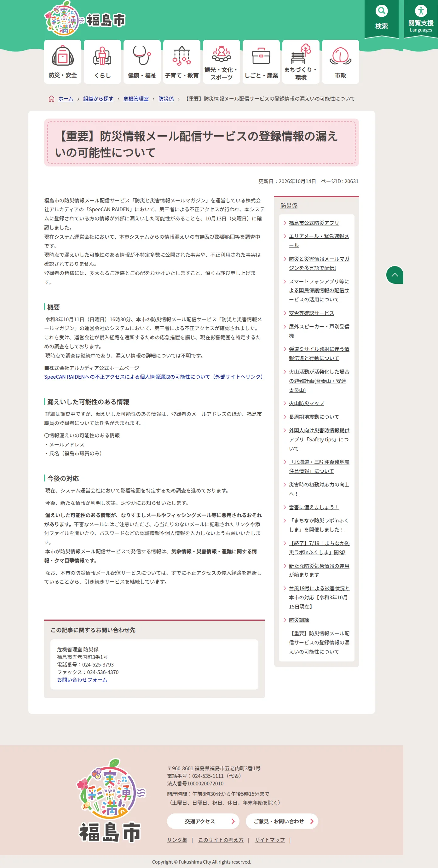This screenshot has width=438, height=868.
Task: Open 屋外スピーカー・戸別受信機 sidebar link
Action: pos(319,331)
